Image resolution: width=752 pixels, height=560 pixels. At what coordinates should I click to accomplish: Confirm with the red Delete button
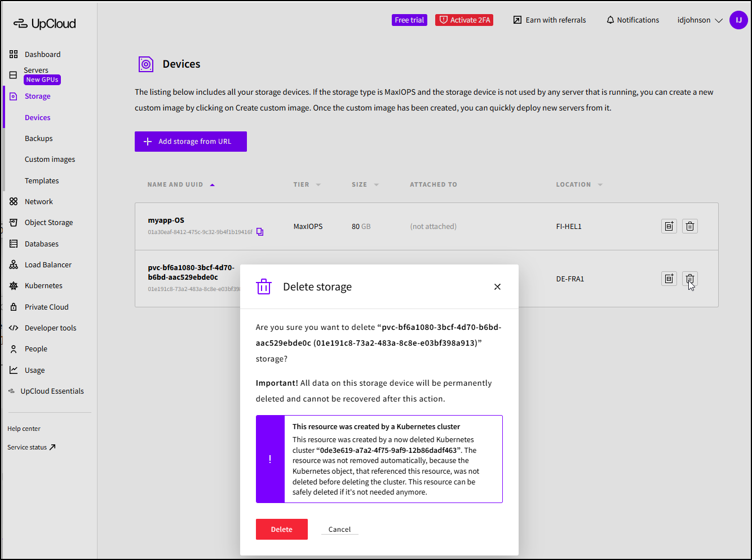point(281,529)
